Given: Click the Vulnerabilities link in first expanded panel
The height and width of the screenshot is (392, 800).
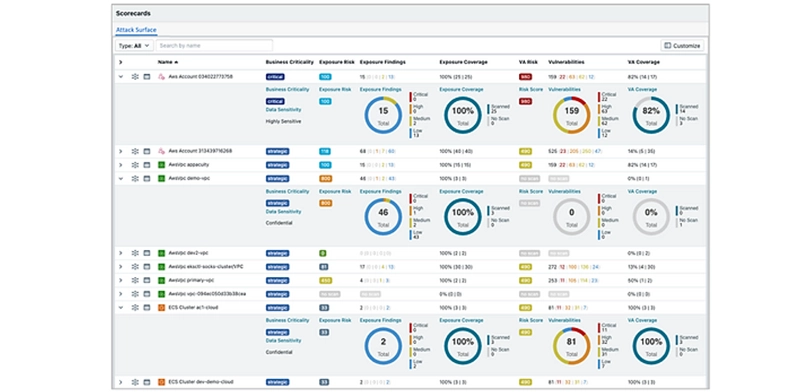Looking at the screenshot, I should click(x=564, y=89).
